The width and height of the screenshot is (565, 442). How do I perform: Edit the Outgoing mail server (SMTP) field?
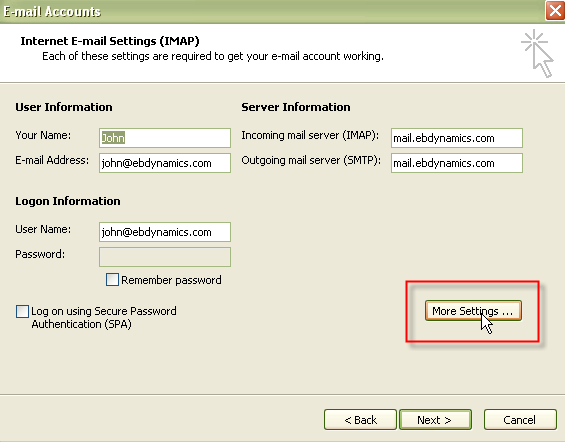pos(457,163)
